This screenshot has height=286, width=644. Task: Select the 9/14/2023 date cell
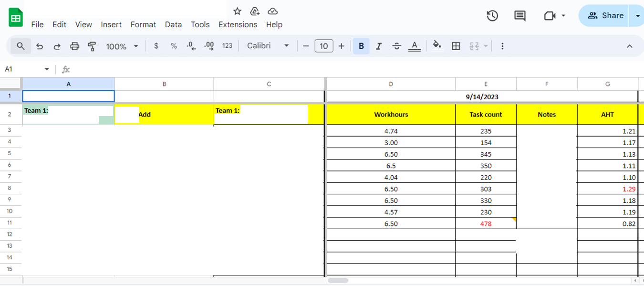tap(482, 96)
